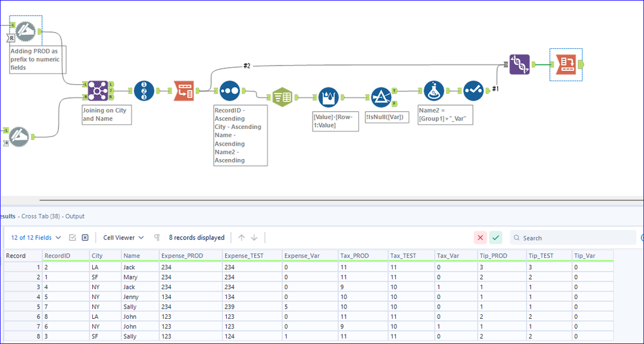Viewport: 644px width, 344px height.
Task: Click the Expense_Var cell 5
Action: tap(311, 307)
